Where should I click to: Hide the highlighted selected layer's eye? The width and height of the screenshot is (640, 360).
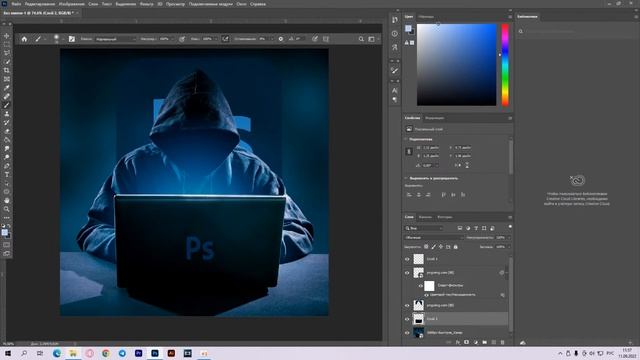pyautogui.click(x=407, y=319)
